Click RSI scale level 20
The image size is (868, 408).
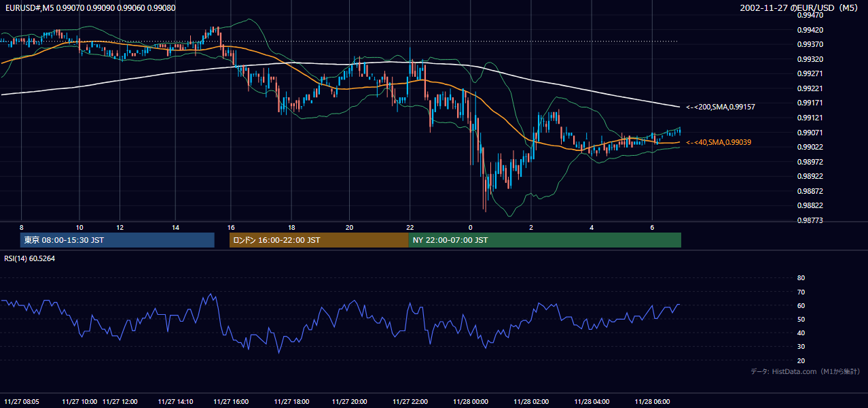point(801,360)
